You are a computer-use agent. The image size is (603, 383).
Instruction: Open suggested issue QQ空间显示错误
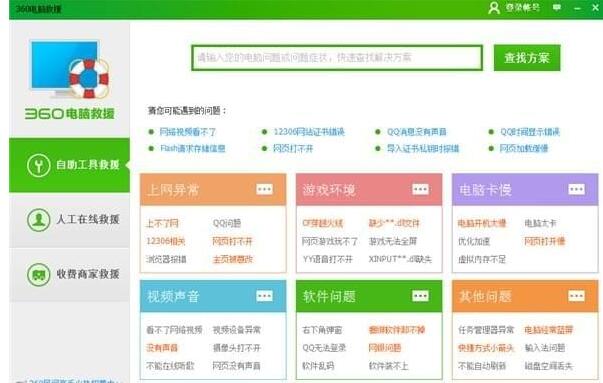[x=530, y=132]
